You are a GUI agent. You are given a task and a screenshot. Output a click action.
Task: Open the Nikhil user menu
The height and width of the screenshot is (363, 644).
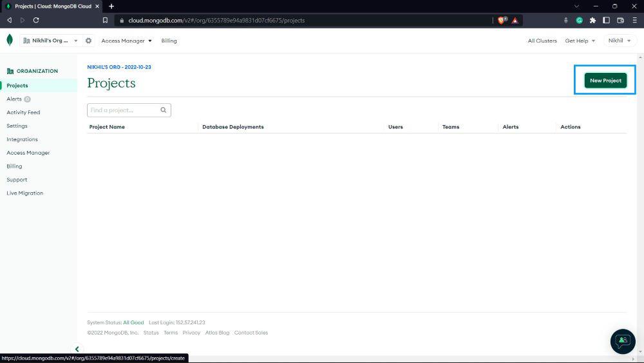[620, 41]
